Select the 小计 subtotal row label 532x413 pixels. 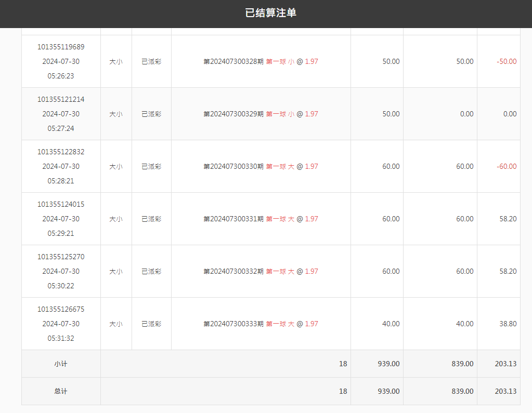tap(61, 364)
